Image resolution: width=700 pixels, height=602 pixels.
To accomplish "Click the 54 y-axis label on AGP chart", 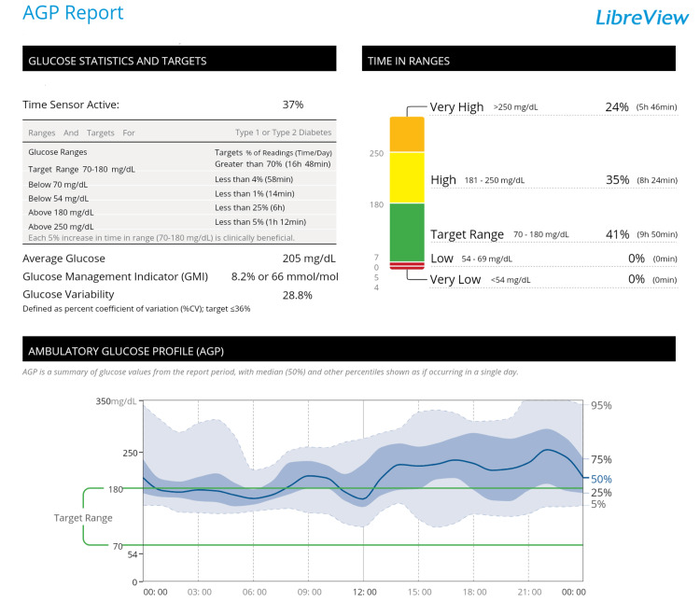I will coord(133,554).
